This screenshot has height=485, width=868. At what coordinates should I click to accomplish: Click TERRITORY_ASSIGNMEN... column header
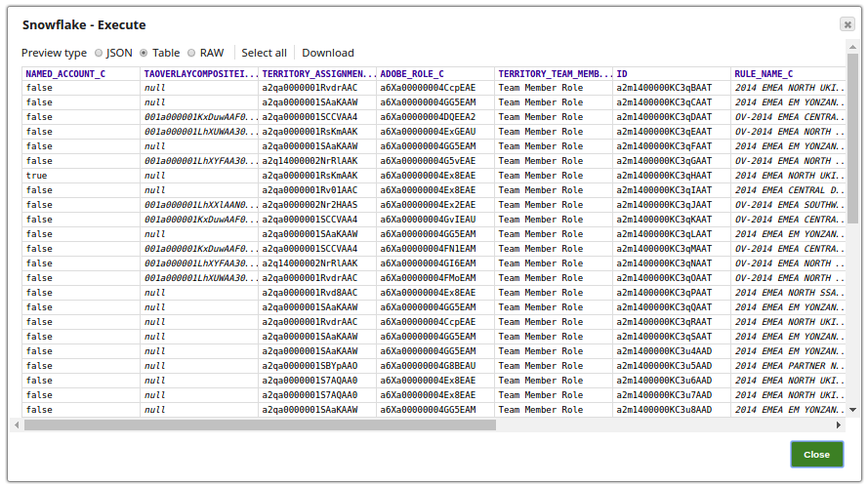[319, 73]
